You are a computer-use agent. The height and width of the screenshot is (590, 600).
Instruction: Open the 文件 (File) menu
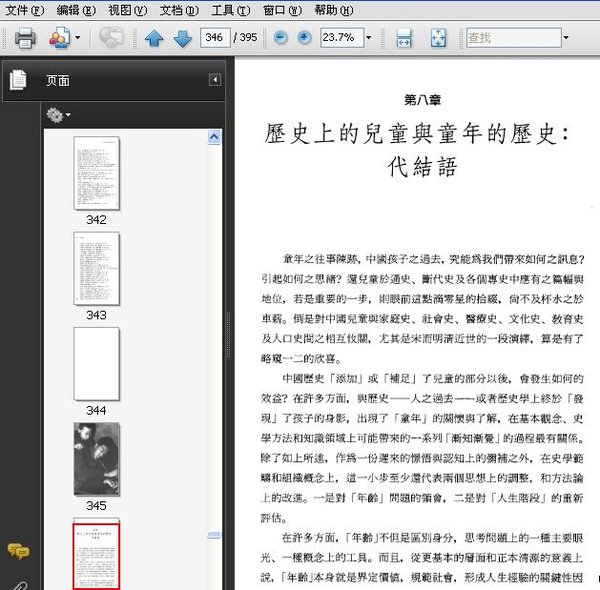click(x=24, y=10)
